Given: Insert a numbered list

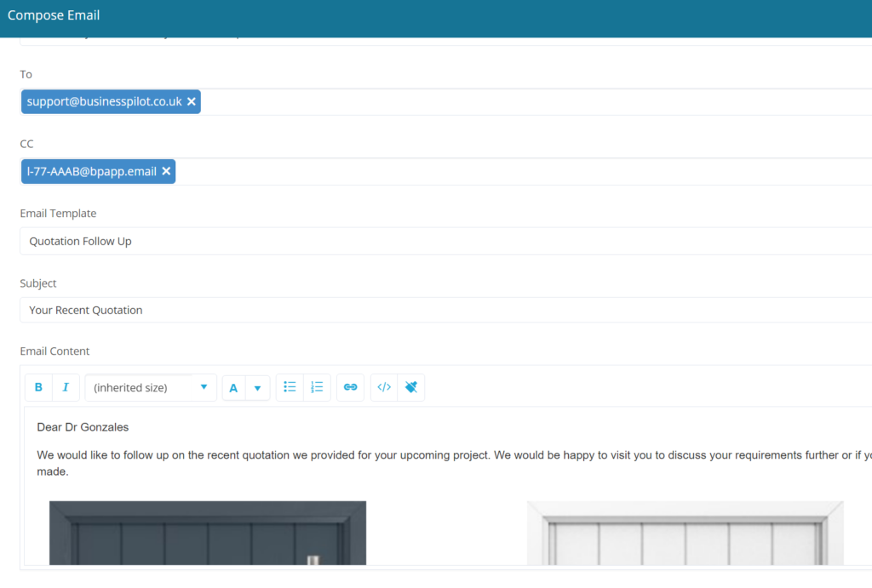Looking at the screenshot, I should click(317, 387).
